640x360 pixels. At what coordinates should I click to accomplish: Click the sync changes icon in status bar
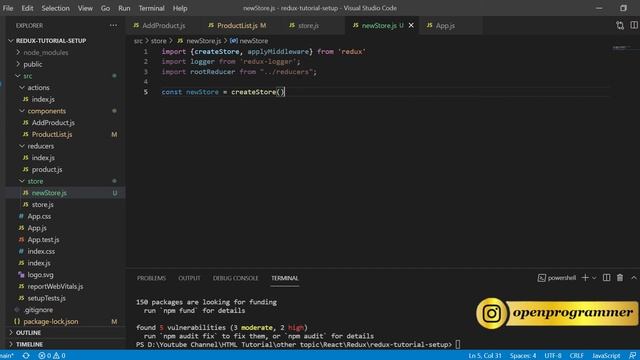tap(26, 356)
